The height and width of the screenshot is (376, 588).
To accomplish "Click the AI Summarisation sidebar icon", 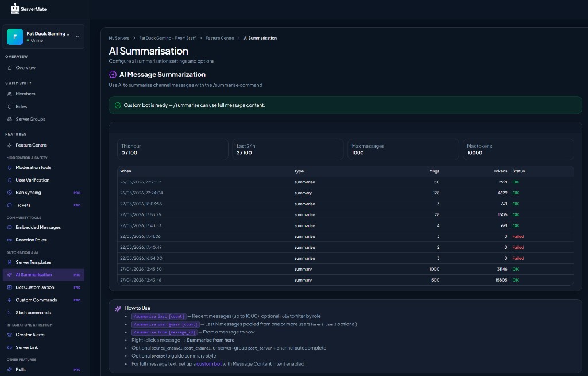I will pos(10,275).
